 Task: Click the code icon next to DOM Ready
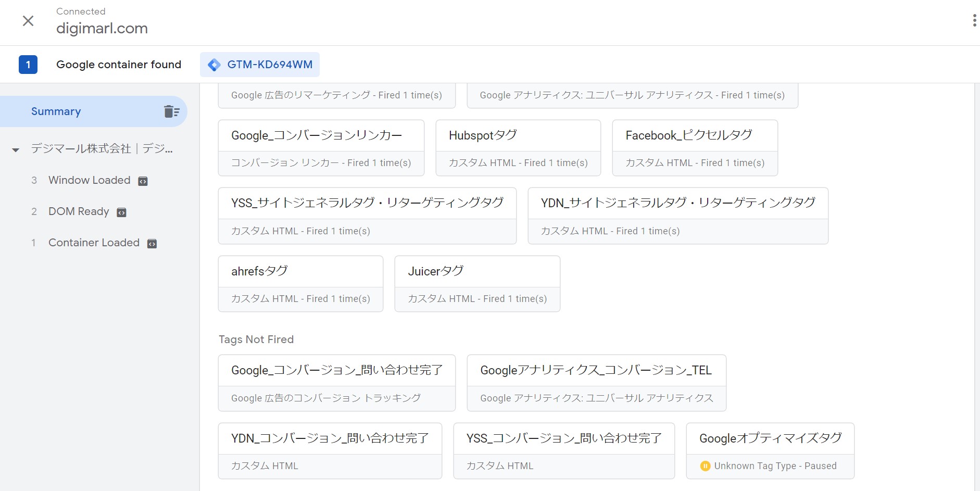(x=121, y=212)
